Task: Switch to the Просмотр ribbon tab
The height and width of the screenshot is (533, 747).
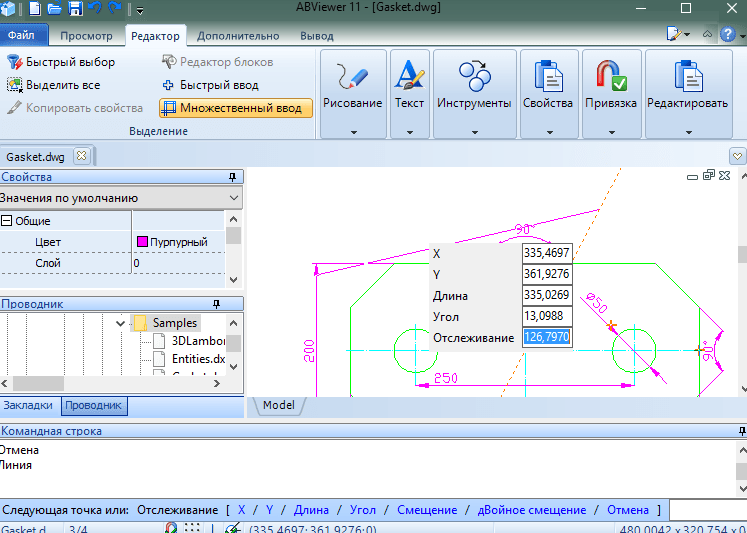Action: [86, 36]
